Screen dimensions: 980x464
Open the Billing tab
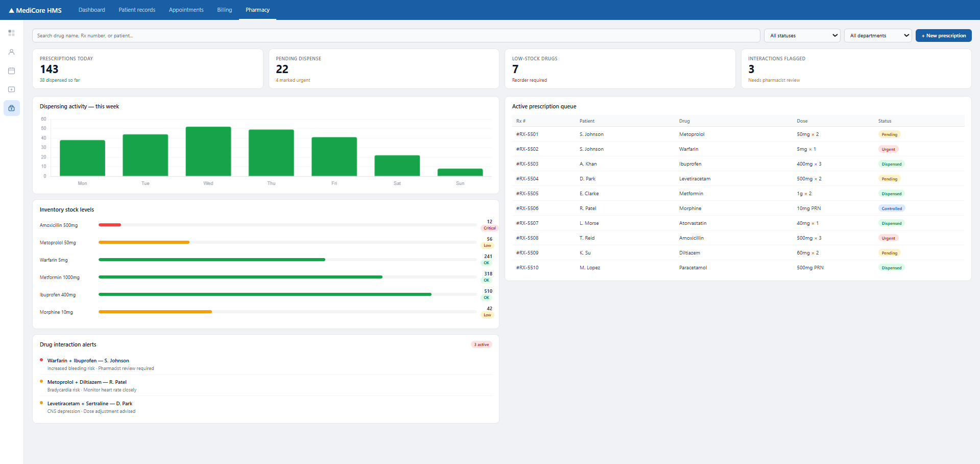(224, 10)
